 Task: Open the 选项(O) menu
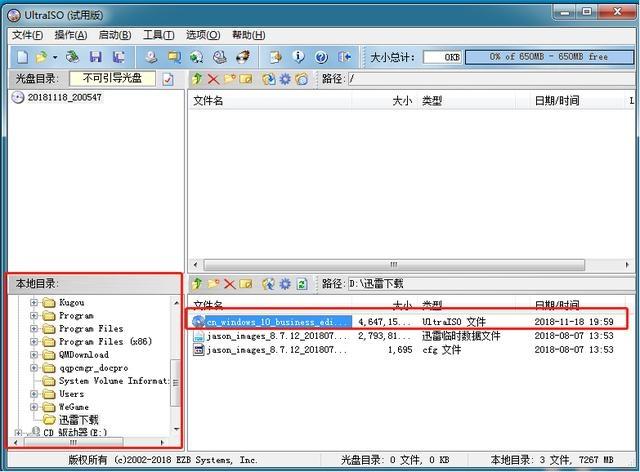(203, 35)
